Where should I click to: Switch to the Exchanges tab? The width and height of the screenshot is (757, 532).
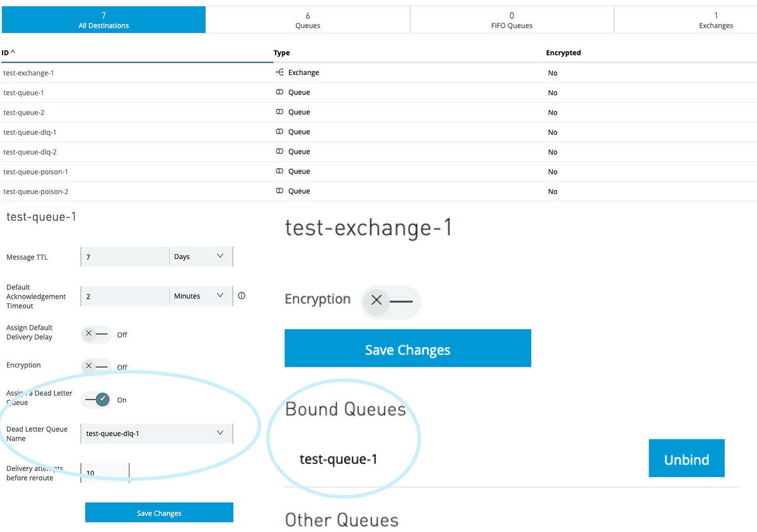pyautogui.click(x=715, y=20)
